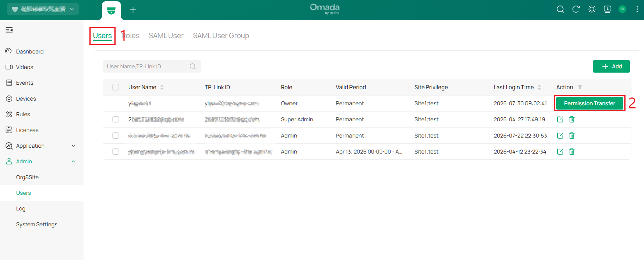
Task: Click the plus icon to add a tab
Action: click(133, 10)
